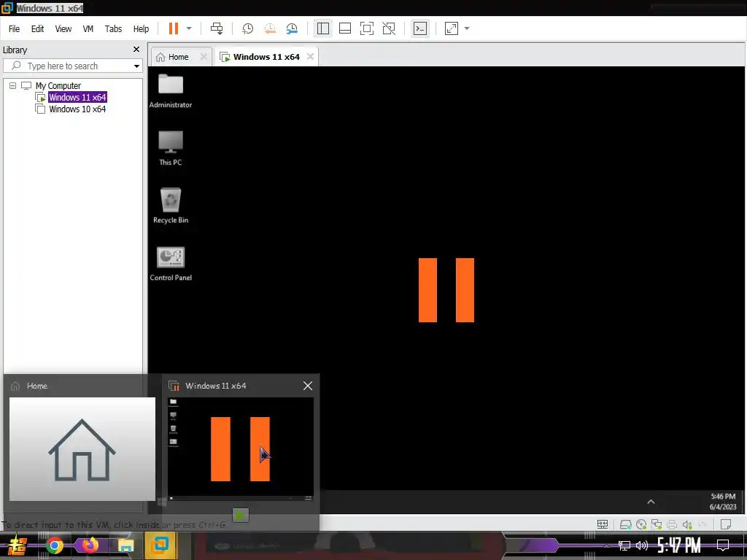Click the host clock showing 5:47 PM
The width and height of the screenshot is (747, 560).
679,545
